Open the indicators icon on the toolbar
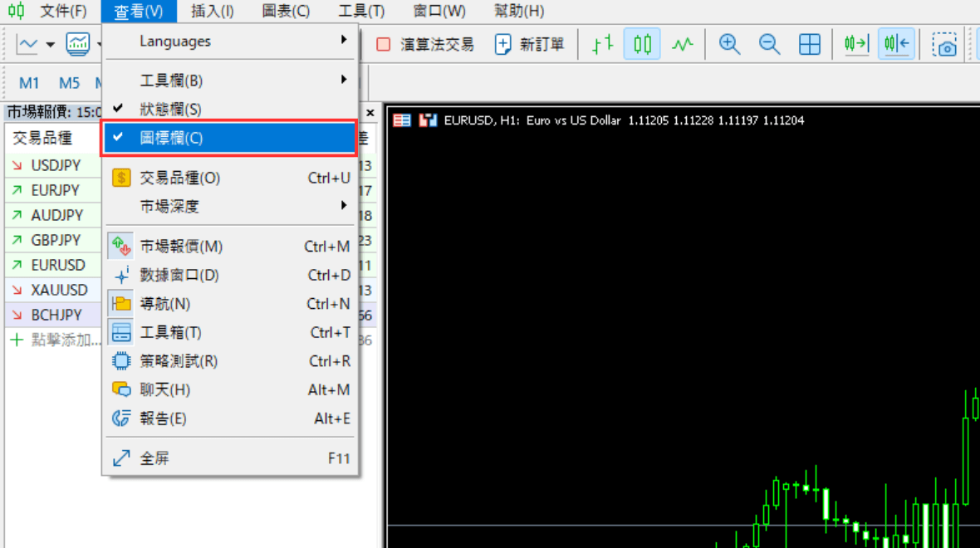980x548 pixels. pyautogui.click(x=79, y=43)
